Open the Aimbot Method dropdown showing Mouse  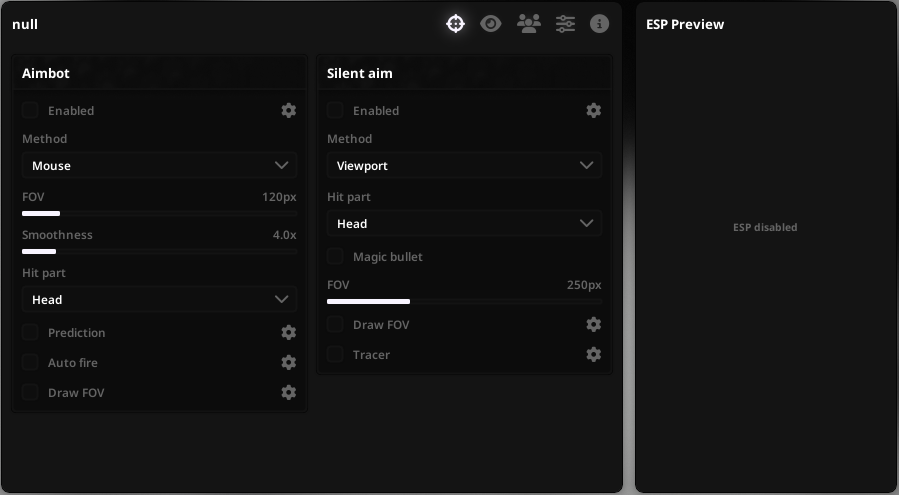tap(159, 165)
